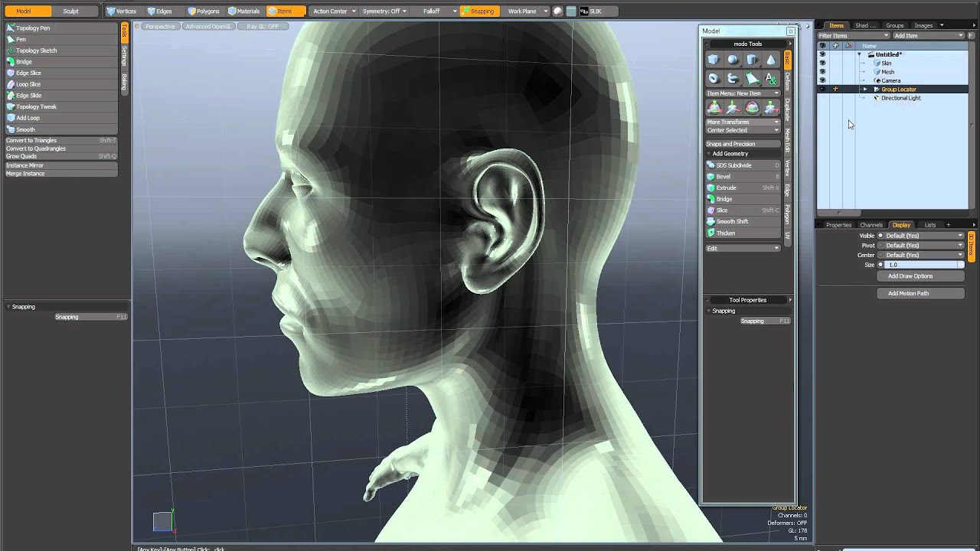
Task: Choose the Topology Sketch tool
Action: 61,51
